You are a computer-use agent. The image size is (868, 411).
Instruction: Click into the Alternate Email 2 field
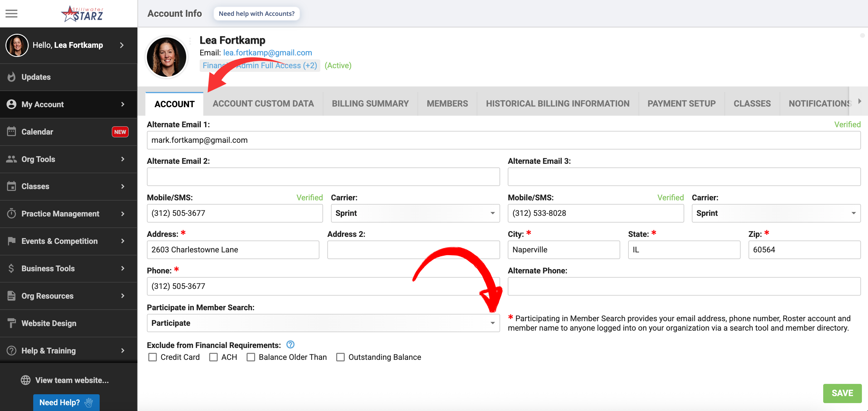pyautogui.click(x=323, y=177)
